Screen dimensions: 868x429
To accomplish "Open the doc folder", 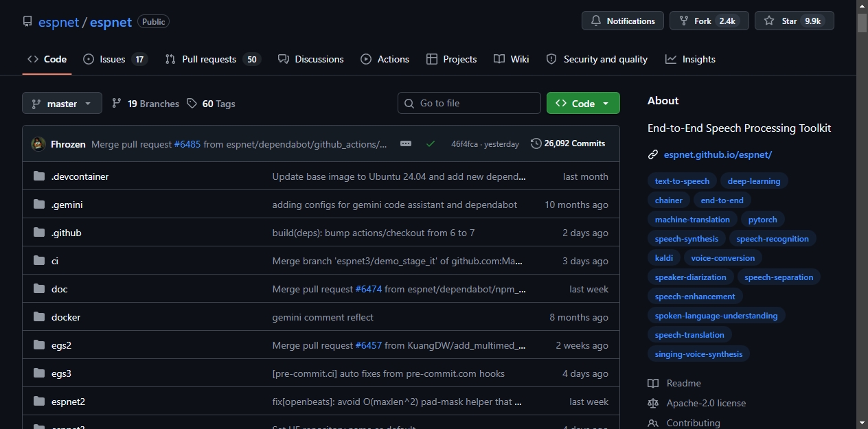I will [x=60, y=289].
